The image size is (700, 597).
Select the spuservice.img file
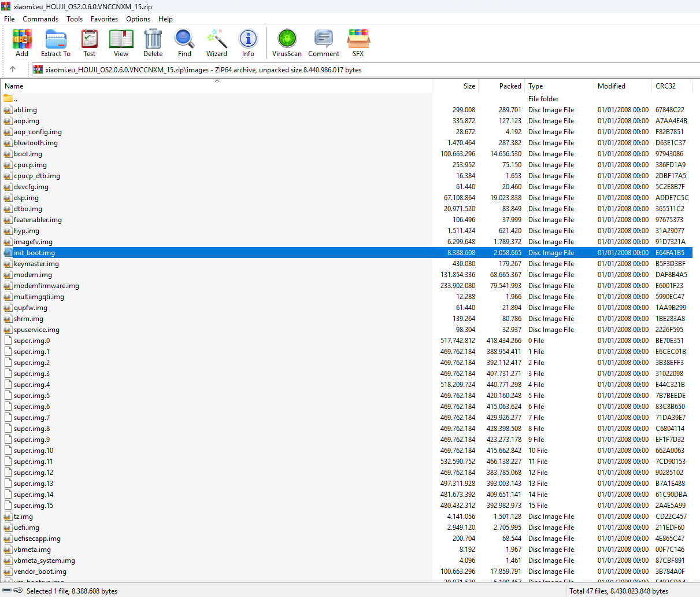[x=36, y=330]
